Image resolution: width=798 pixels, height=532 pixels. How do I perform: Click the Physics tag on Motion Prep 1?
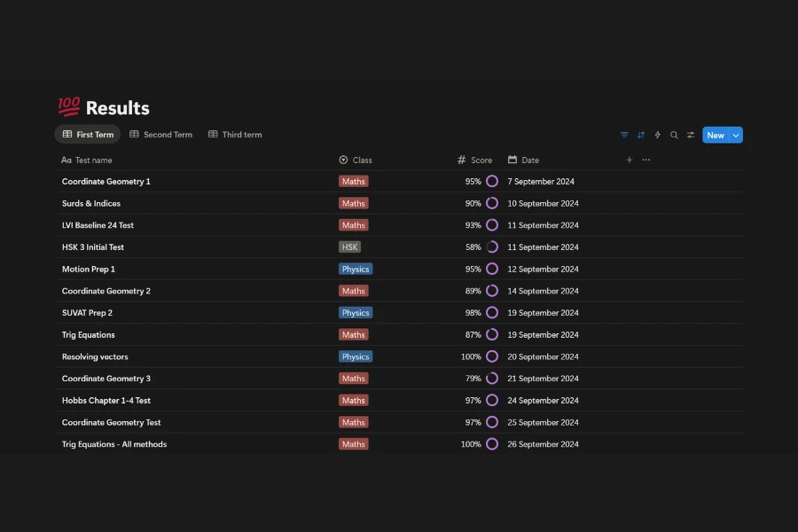click(356, 270)
